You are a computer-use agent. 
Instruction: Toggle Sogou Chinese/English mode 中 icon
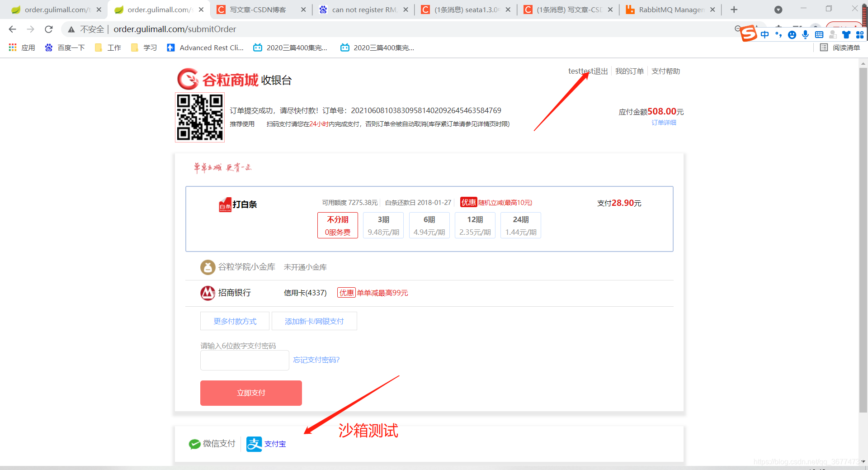pos(764,35)
